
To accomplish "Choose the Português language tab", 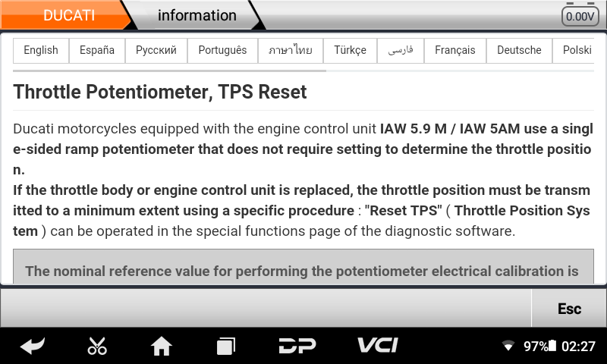I will pos(222,50).
